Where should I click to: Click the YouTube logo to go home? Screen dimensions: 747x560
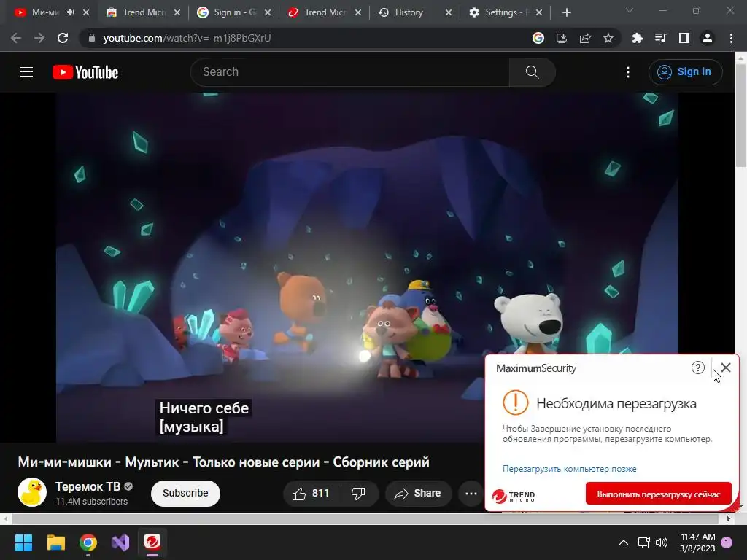(x=85, y=72)
